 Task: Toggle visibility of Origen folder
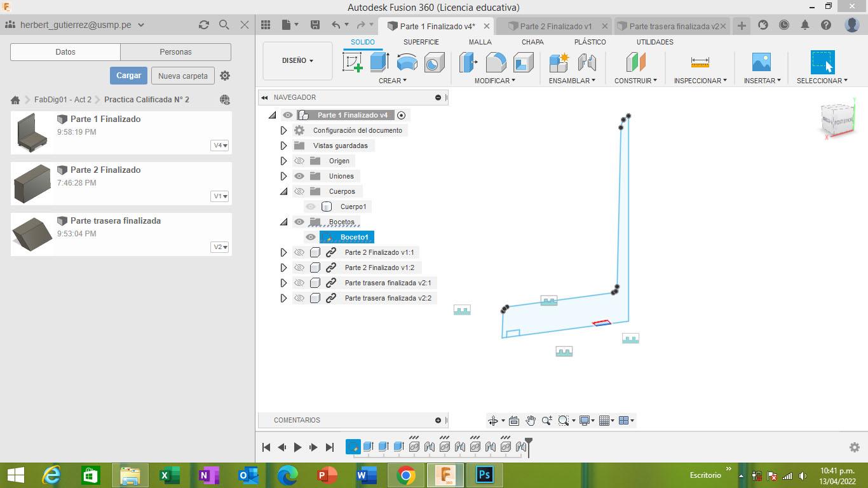(x=299, y=161)
